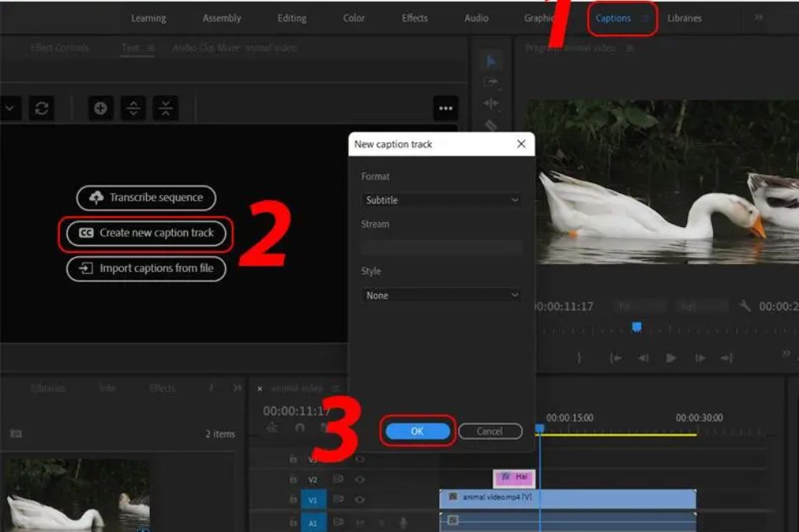Switch to the Color workspace tab
The image size is (799, 532).
coord(353,18)
